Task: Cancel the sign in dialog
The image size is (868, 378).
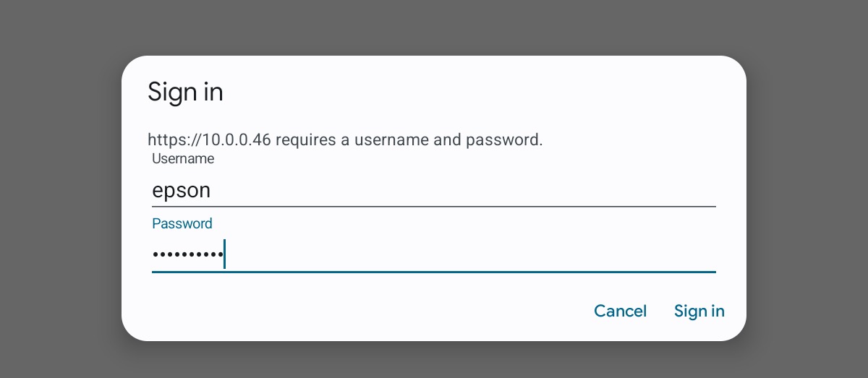Action: pos(620,311)
